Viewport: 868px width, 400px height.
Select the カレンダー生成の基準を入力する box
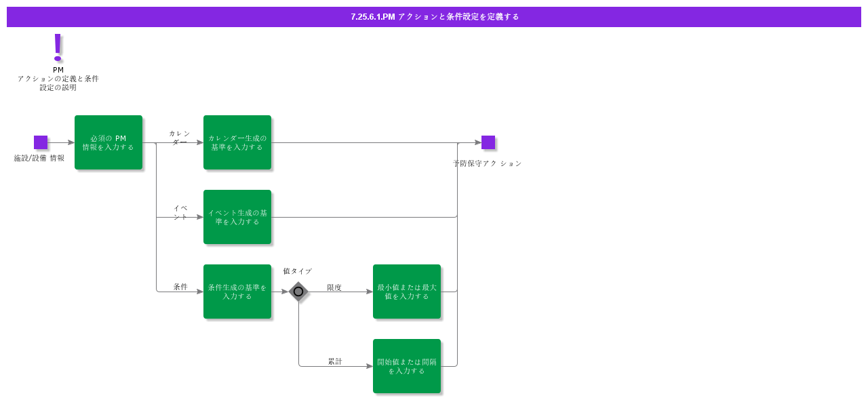(237, 142)
